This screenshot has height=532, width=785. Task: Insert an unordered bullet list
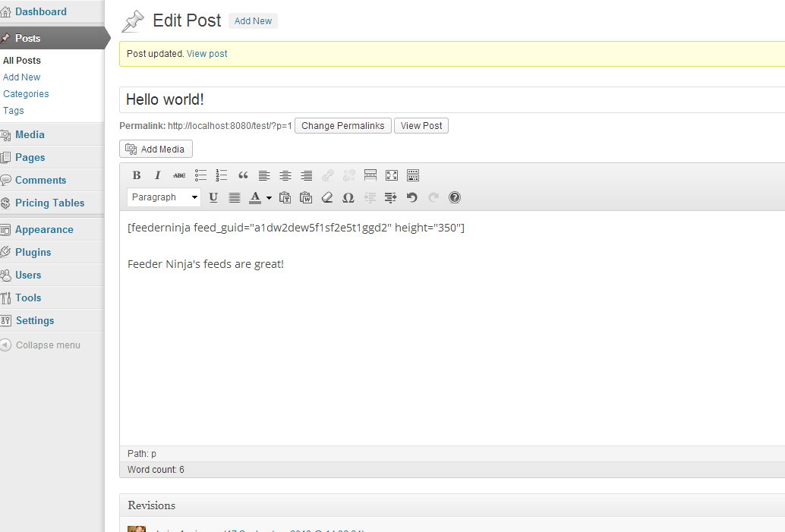pyautogui.click(x=200, y=175)
